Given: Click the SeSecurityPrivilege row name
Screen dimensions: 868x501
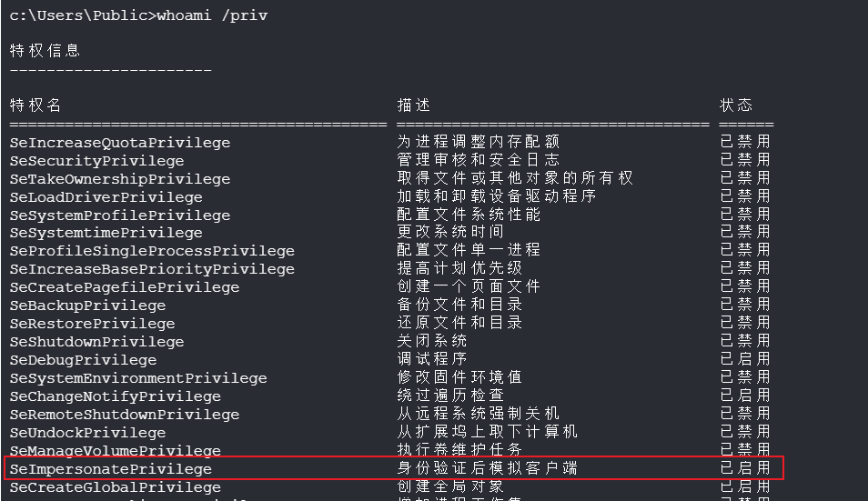Looking at the screenshot, I should (96, 161).
